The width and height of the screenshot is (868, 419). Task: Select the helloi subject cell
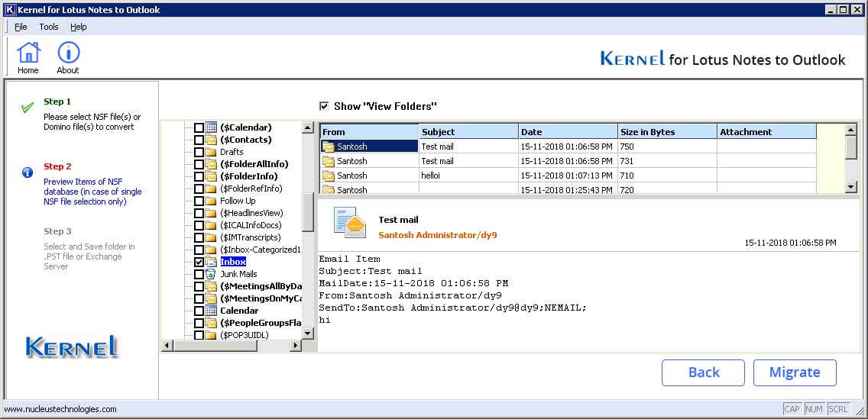coord(468,176)
